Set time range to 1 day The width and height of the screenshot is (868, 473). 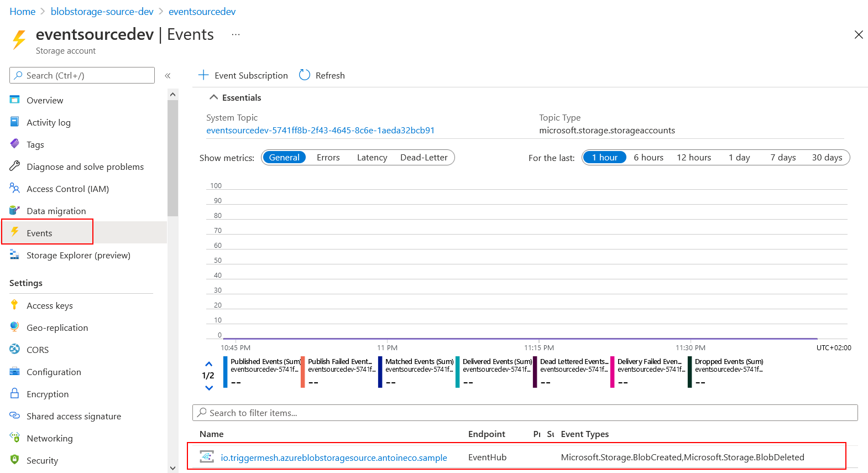tap(739, 158)
